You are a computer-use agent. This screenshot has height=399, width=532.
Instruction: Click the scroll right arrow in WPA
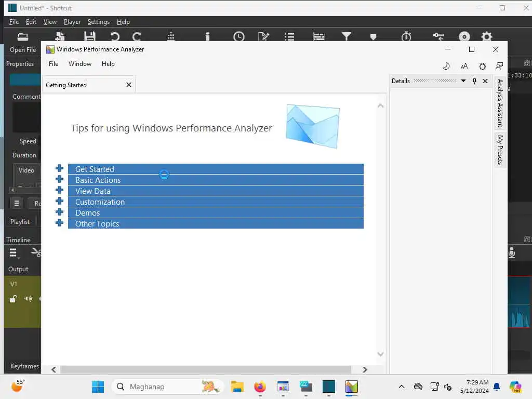pos(365,369)
